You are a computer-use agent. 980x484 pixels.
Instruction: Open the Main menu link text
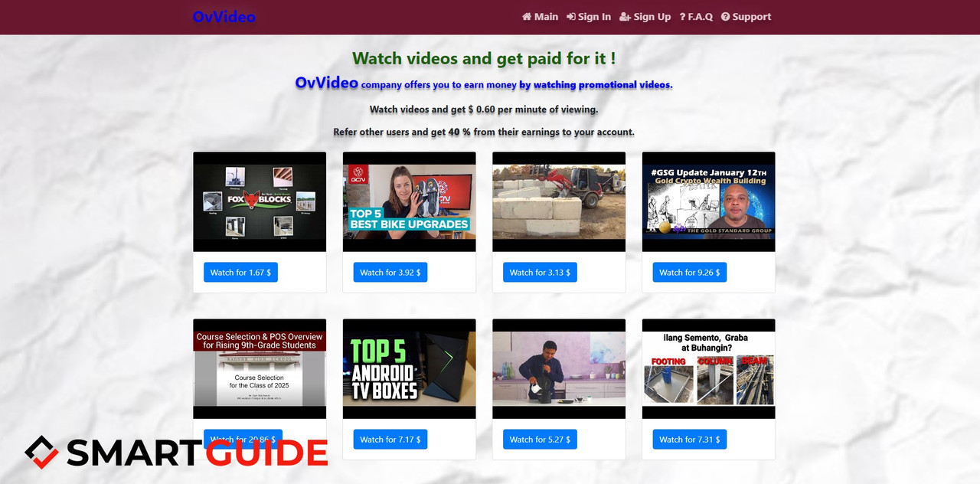click(x=546, y=17)
